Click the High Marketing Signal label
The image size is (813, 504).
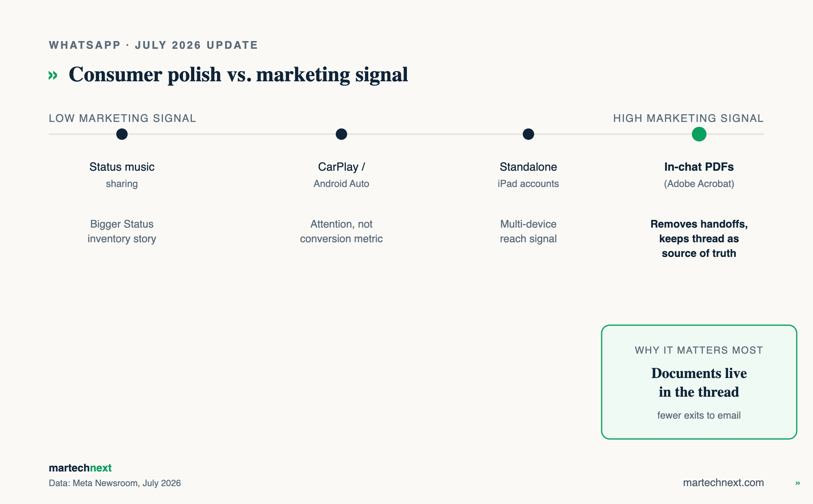tap(688, 118)
